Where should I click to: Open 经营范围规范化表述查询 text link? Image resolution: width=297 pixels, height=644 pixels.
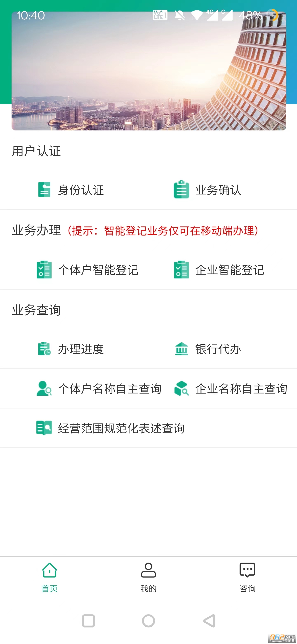click(121, 428)
